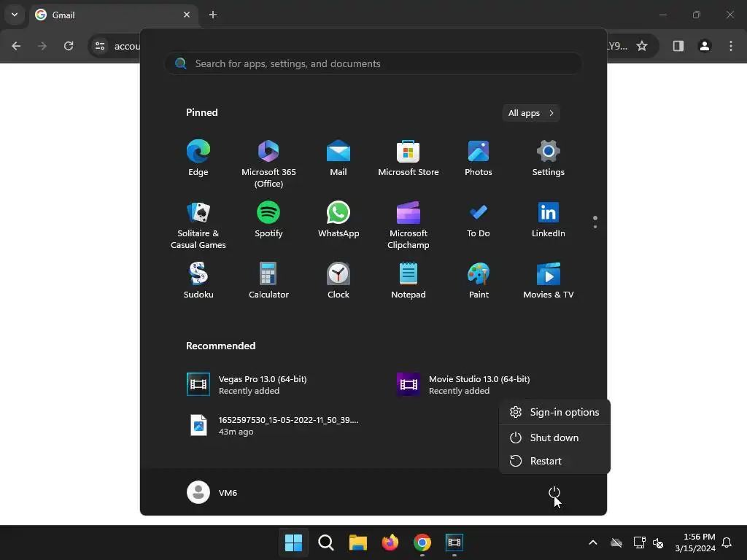Go to next pinned apps page dot

point(595,227)
